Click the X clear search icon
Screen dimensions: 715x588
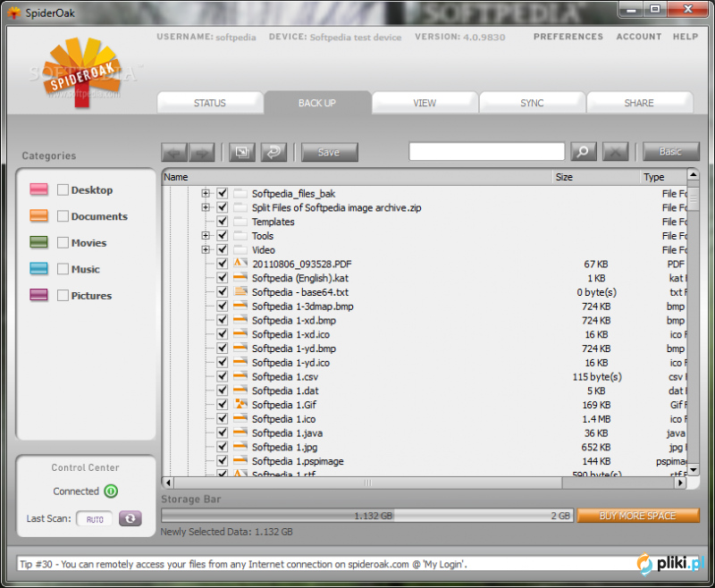pos(616,152)
